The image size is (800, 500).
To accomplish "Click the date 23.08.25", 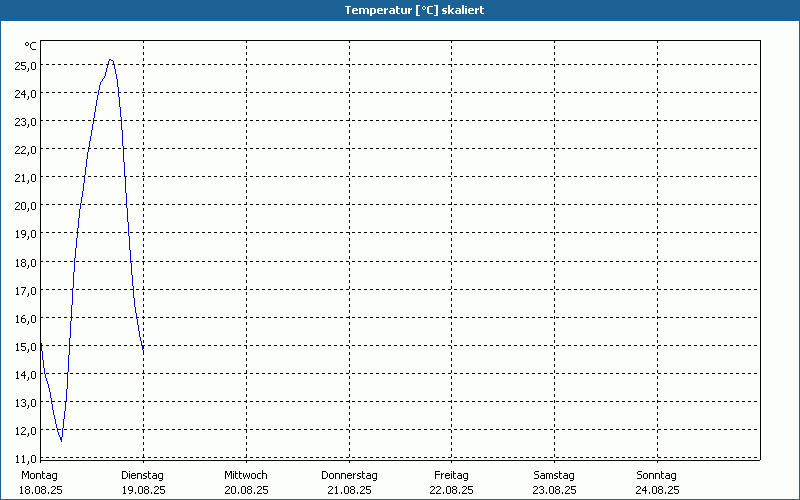I will tap(555, 491).
